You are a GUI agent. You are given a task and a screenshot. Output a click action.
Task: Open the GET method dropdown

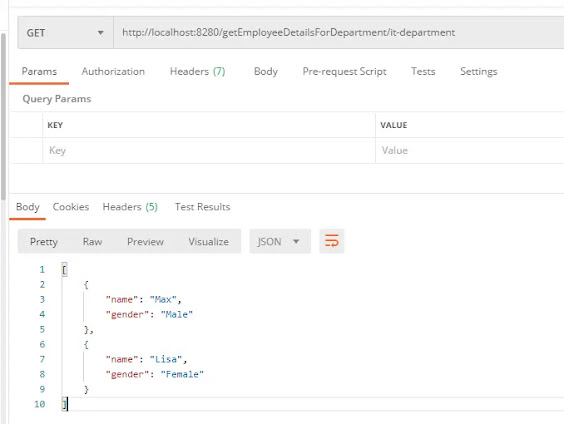coord(65,33)
